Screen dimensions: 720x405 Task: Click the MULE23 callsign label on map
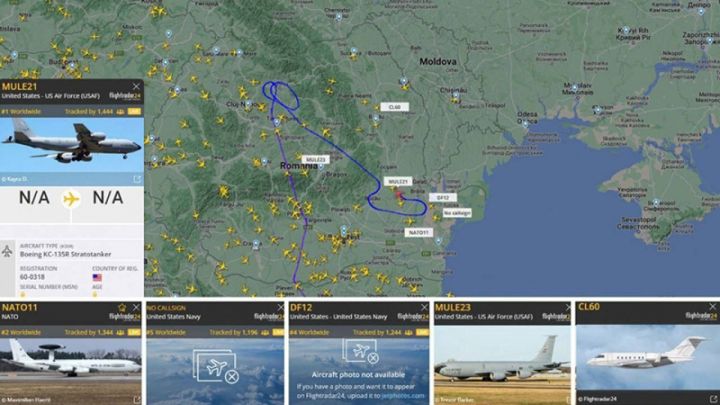315,159
